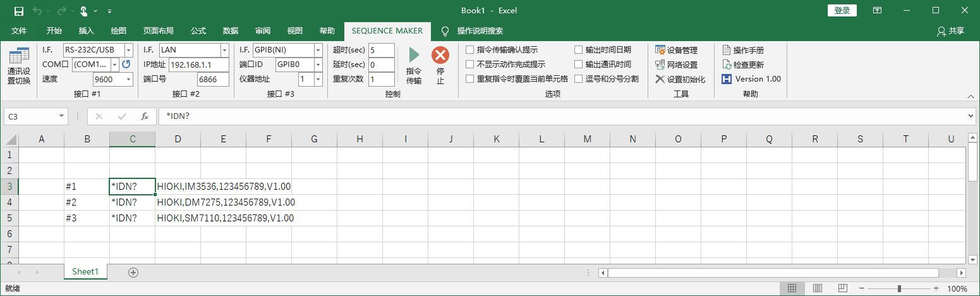Open Ribbon Display Options icon
The width and height of the screenshot is (980, 296).
point(877,11)
